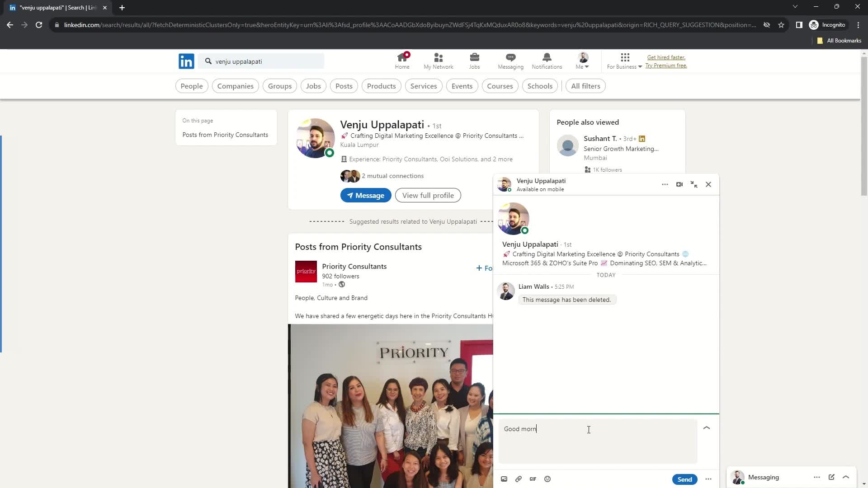Open For Business grid icon
Image resolution: width=868 pixels, height=488 pixels.
pos(625,57)
